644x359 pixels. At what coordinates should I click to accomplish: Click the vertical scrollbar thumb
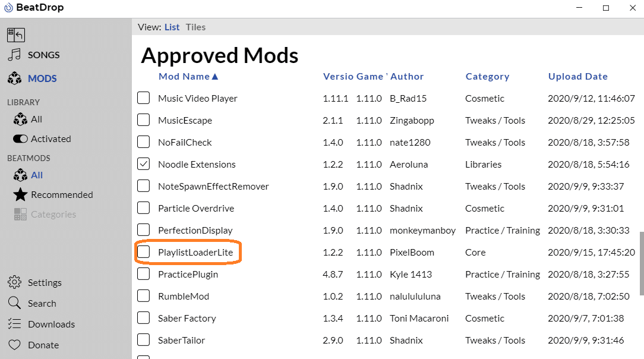642,263
